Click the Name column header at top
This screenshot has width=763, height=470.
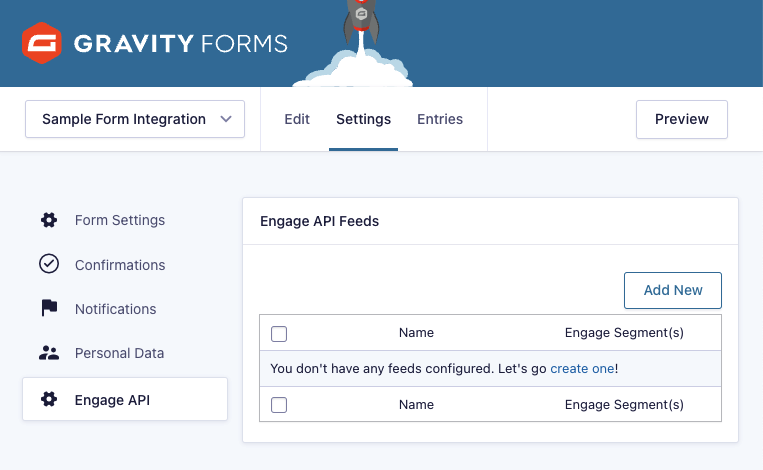417,333
